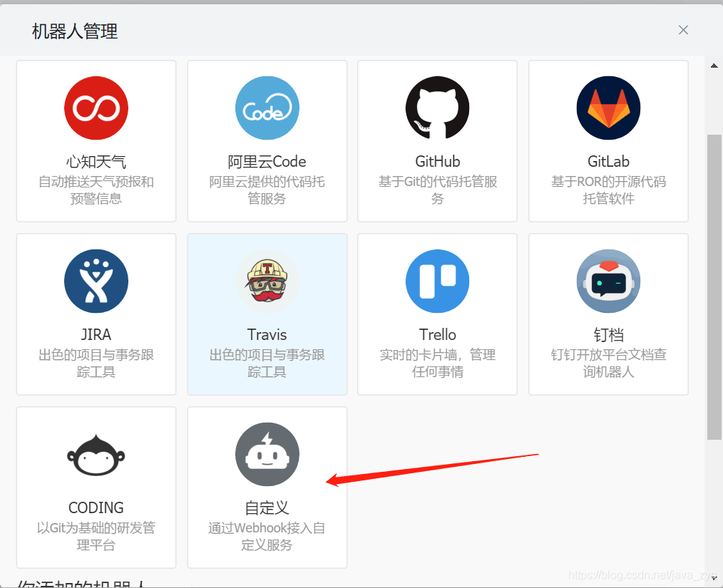Click the 阿里云Code blue cloud icon
Screen dimensions: 723x588
point(267,108)
